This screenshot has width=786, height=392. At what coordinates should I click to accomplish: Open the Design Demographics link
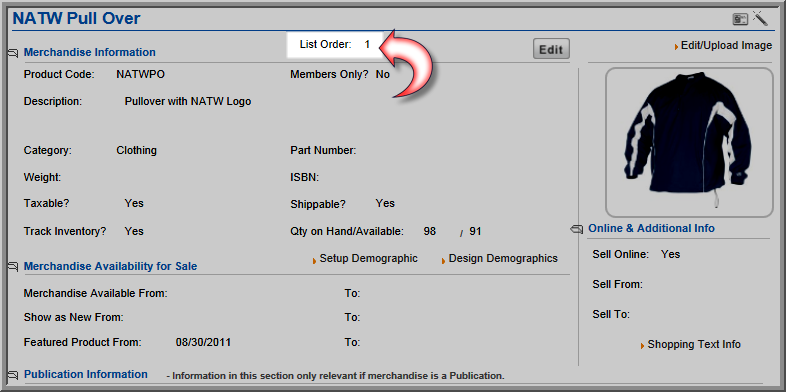pyautogui.click(x=503, y=259)
